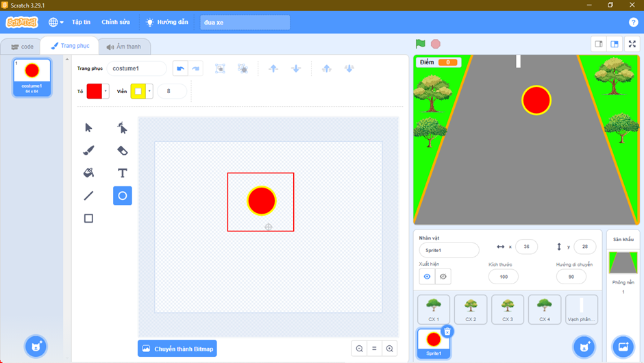
Task: Select the Vạch phân sprite
Action: point(582,310)
